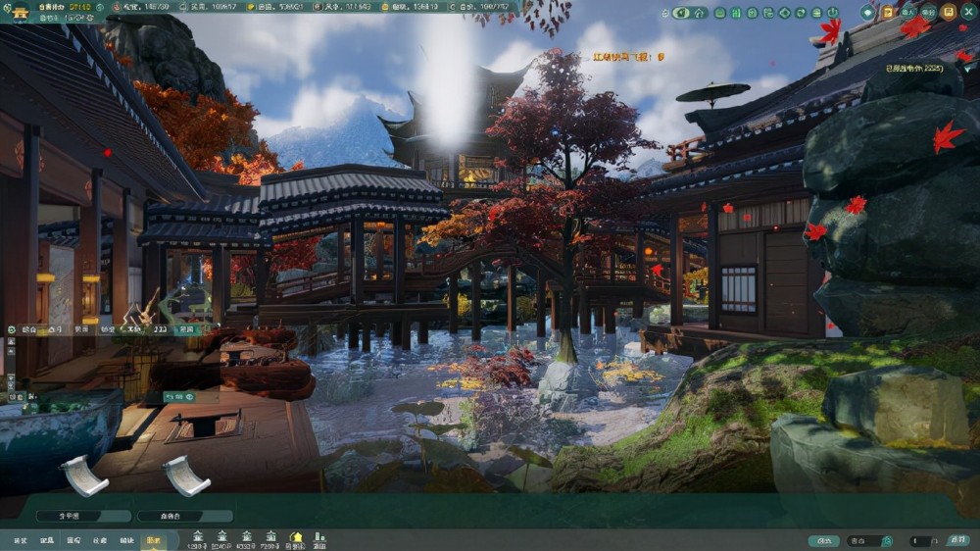Select the second category tab in the bottom bar
Viewport: 980px width, 551px height.
click(47, 540)
